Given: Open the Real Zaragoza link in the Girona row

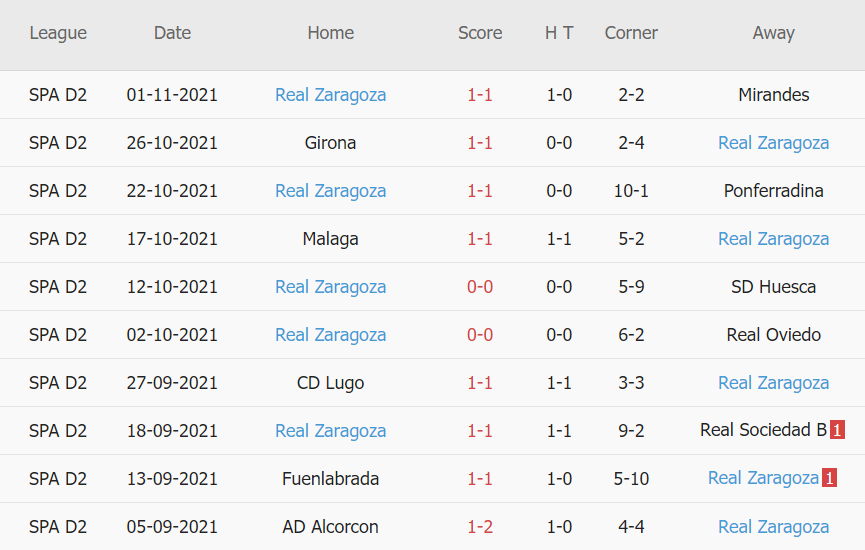Looking at the screenshot, I should click(x=773, y=143).
